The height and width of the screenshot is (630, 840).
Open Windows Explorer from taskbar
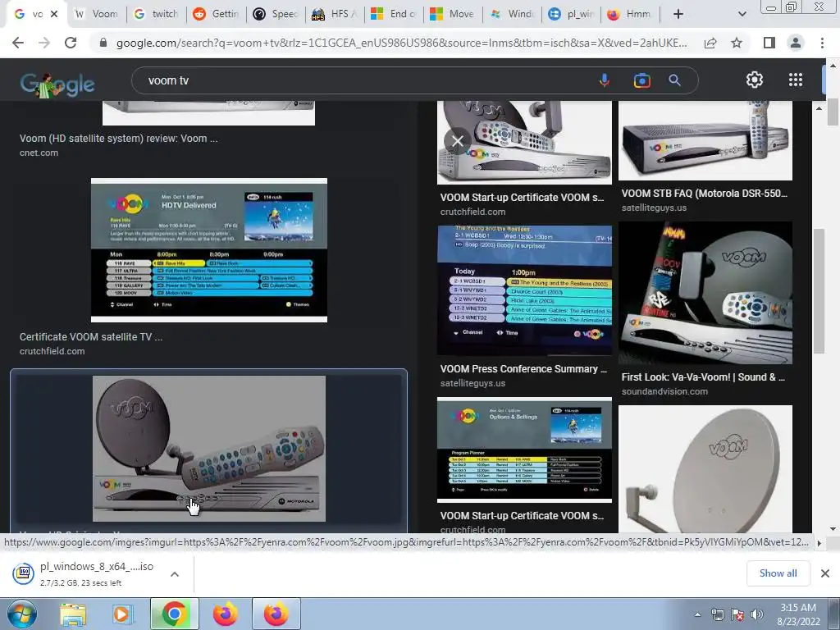point(73,614)
